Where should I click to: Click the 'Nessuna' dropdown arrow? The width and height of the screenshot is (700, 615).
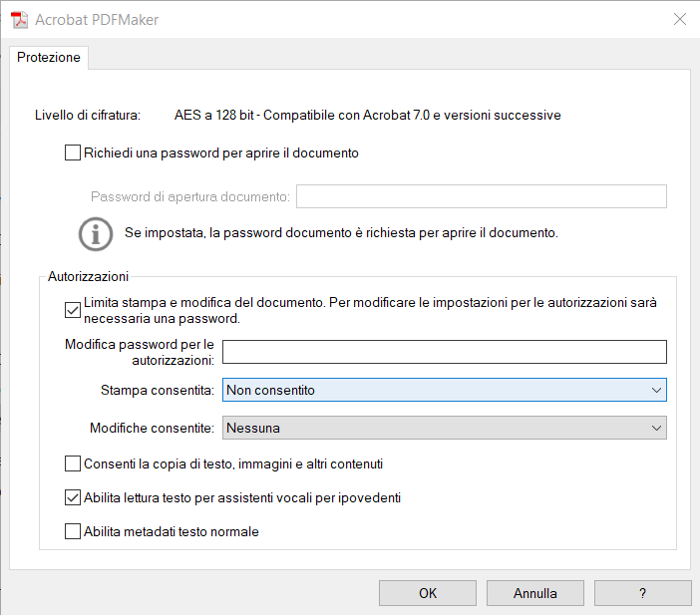pyautogui.click(x=656, y=428)
